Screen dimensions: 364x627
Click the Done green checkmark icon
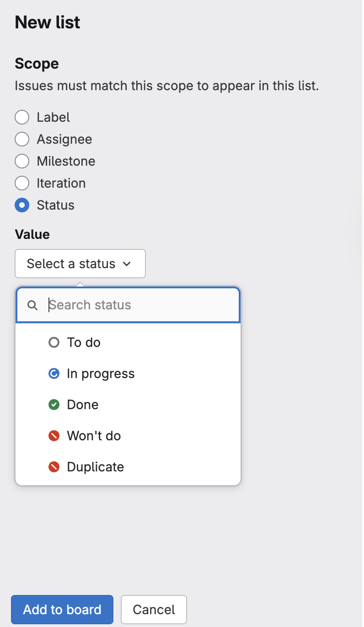coord(54,404)
